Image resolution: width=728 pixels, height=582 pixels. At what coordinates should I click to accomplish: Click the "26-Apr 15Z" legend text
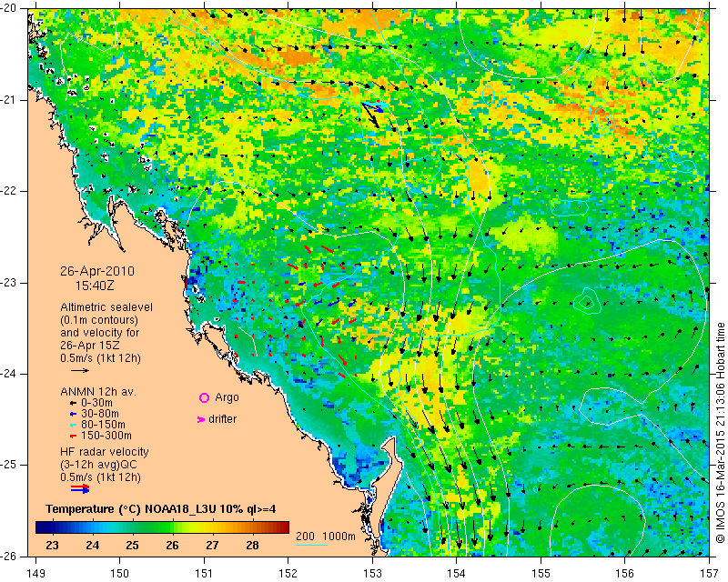pyautogui.click(x=89, y=346)
